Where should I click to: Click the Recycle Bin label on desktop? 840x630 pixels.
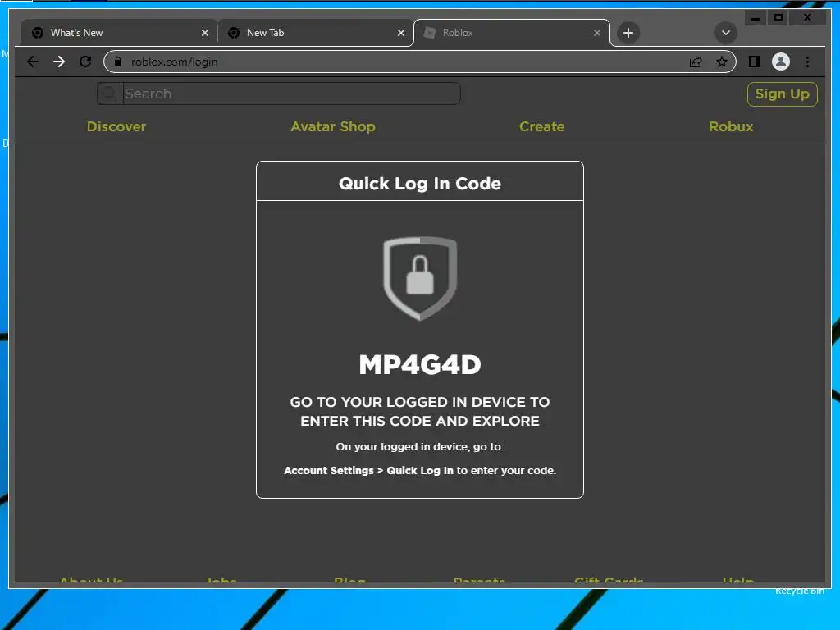tap(800, 591)
